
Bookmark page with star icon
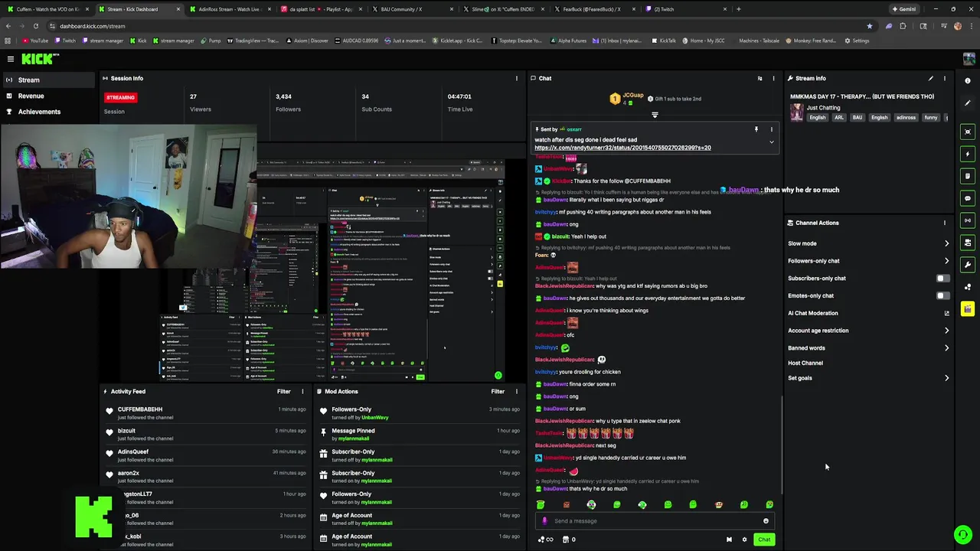pos(869,26)
